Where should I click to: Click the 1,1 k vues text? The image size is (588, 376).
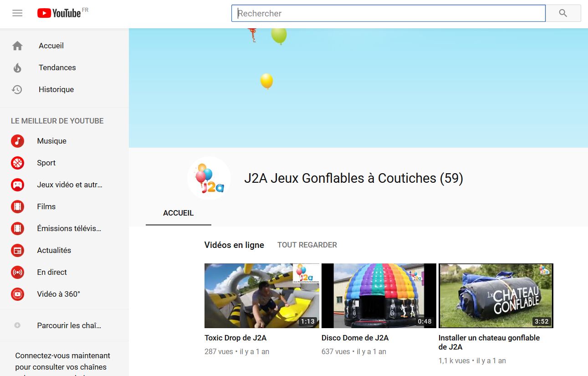point(454,361)
